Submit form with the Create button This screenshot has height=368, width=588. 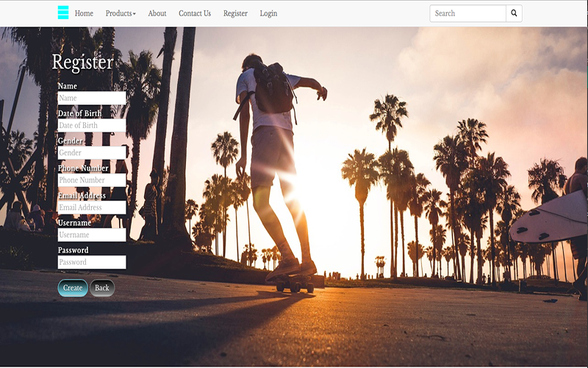[73, 288]
